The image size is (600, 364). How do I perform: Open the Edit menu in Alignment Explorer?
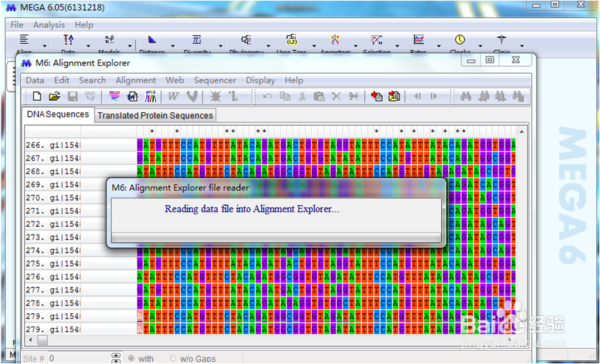pyautogui.click(x=62, y=80)
